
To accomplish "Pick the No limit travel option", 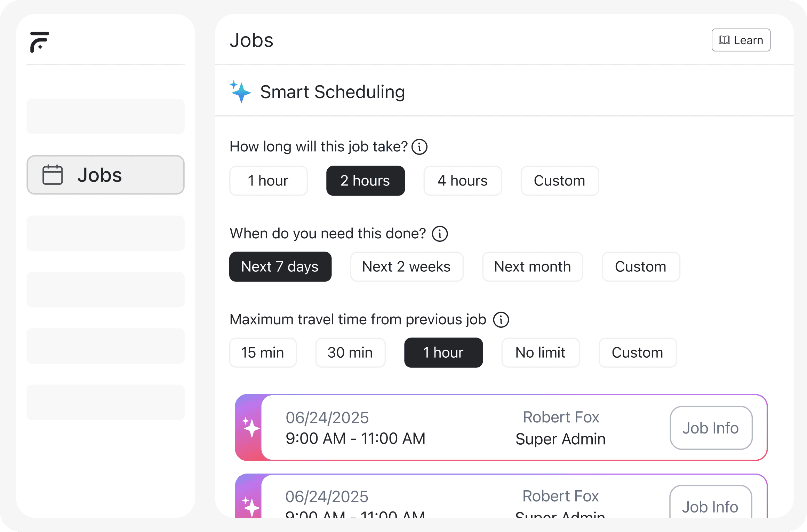I will tap(540, 353).
